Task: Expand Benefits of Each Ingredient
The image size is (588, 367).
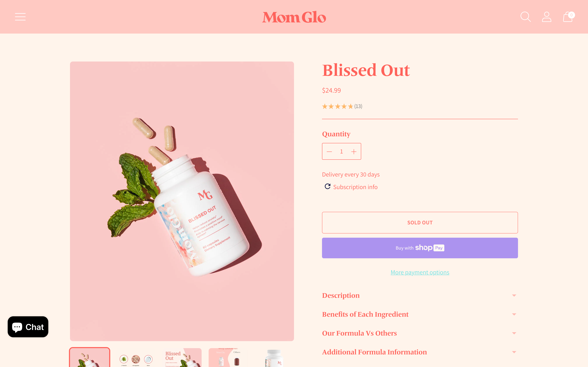Action: pyautogui.click(x=420, y=314)
